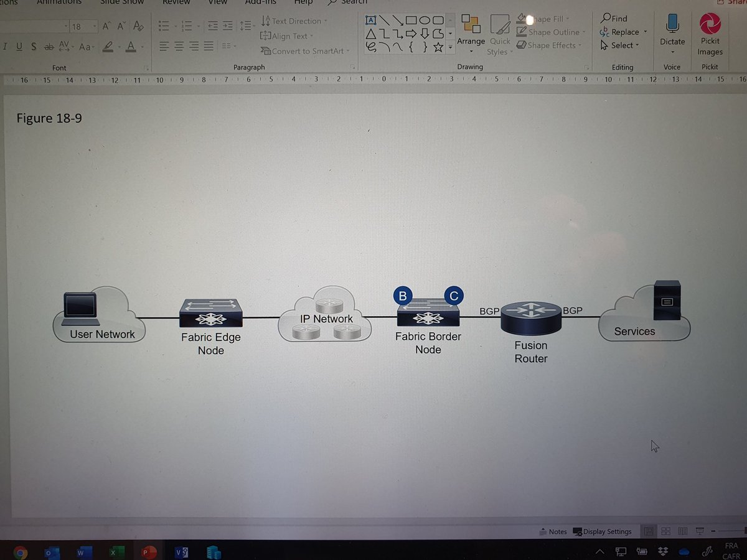Expand the Shape Outline options
This screenshot has width=747, height=560.
pos(583,32)
